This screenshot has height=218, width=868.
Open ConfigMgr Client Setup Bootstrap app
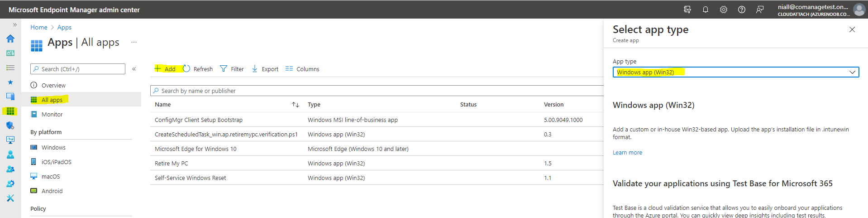(x=199, y=120)
